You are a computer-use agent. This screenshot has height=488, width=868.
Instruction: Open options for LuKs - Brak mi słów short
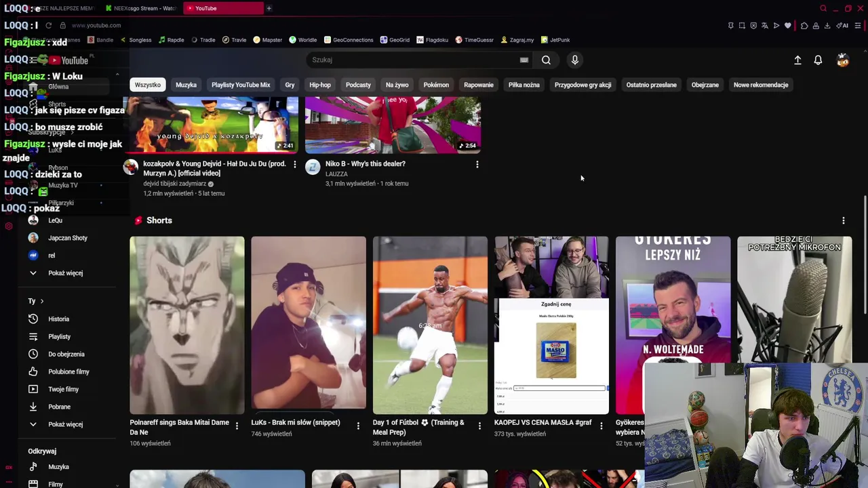[358, 426]
